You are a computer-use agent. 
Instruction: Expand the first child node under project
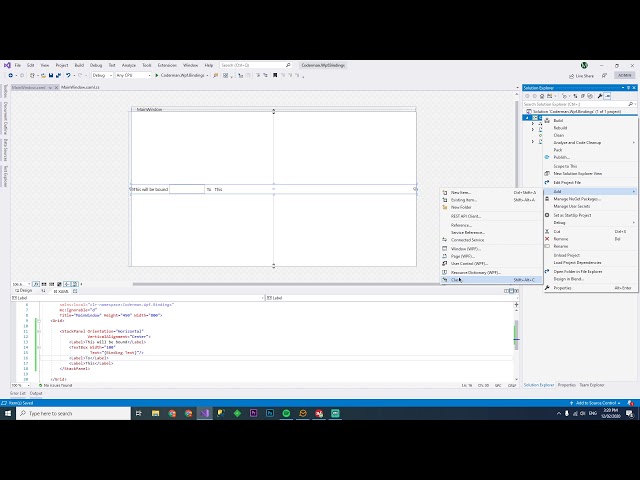click(x=533, y=124)
